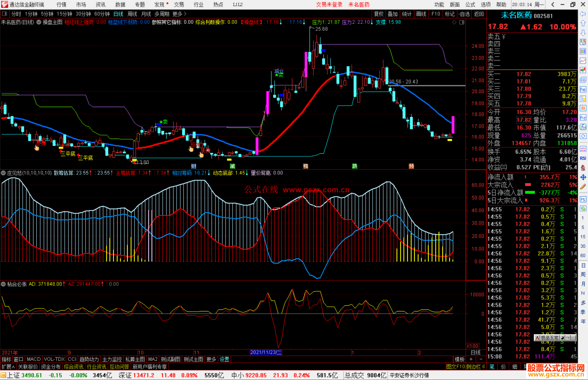This screenshot has width=588, height=380.
Task: Open the candlestick chart icon in sidebar
Action: tap(583, 70)
